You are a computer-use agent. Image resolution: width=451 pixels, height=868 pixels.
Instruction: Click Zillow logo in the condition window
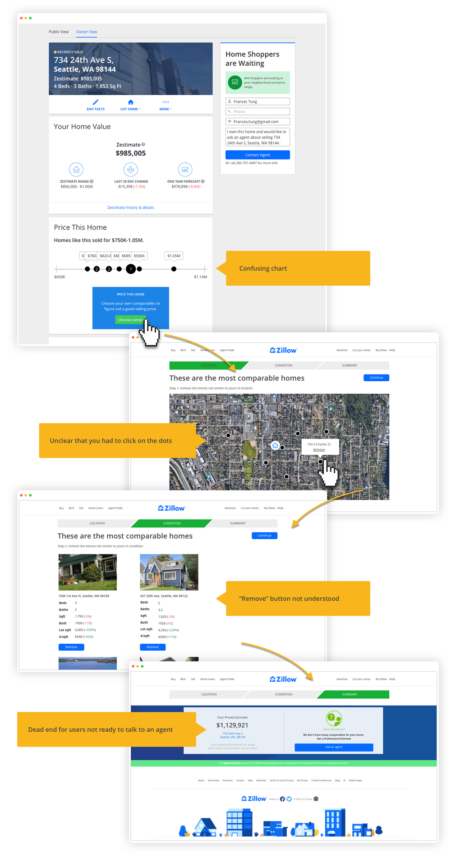point(171,508)
